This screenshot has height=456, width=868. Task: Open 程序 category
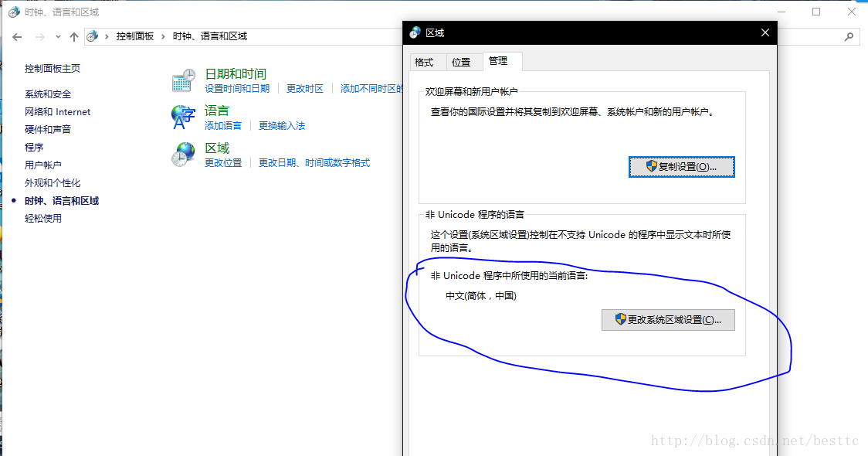(x=34, y=148)
